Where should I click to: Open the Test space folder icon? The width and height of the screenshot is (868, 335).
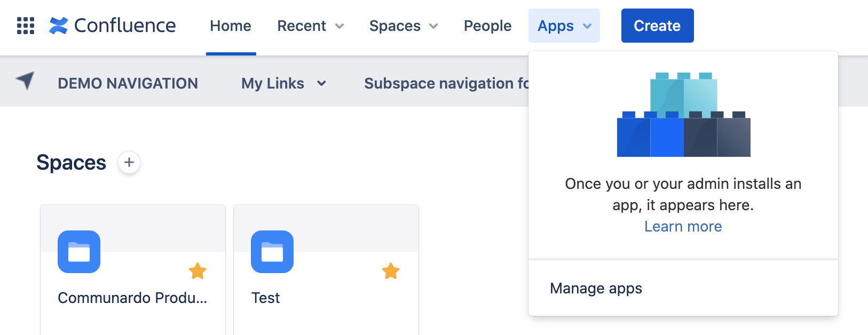click(272, 252)
